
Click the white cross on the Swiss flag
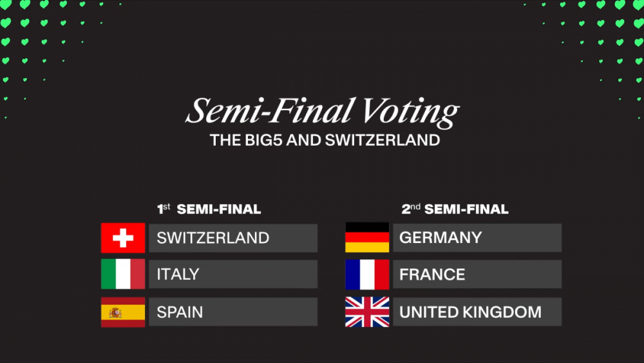pyautogui.click(x=122, y=238)
